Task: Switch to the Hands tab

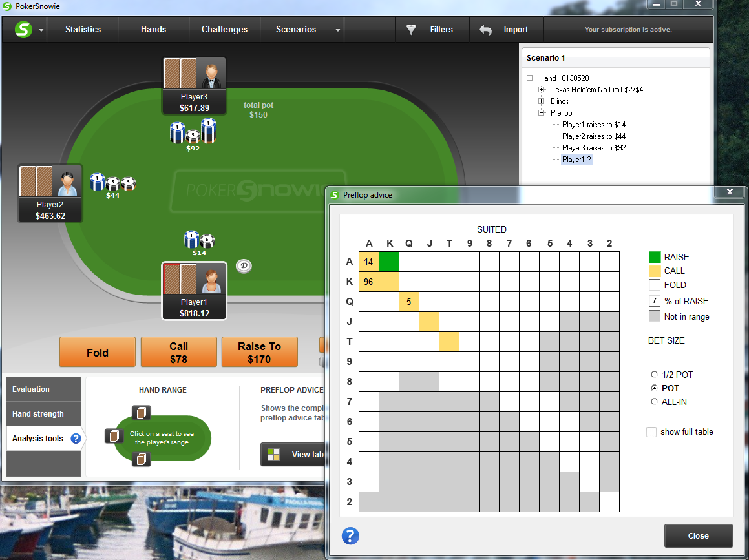Action: [153, 29]
